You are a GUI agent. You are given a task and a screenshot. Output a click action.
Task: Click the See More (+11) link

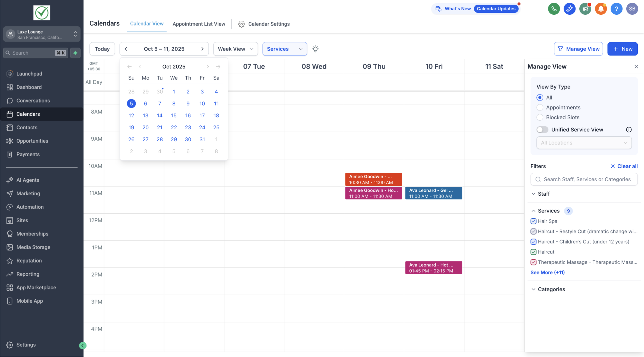(547, 272)
